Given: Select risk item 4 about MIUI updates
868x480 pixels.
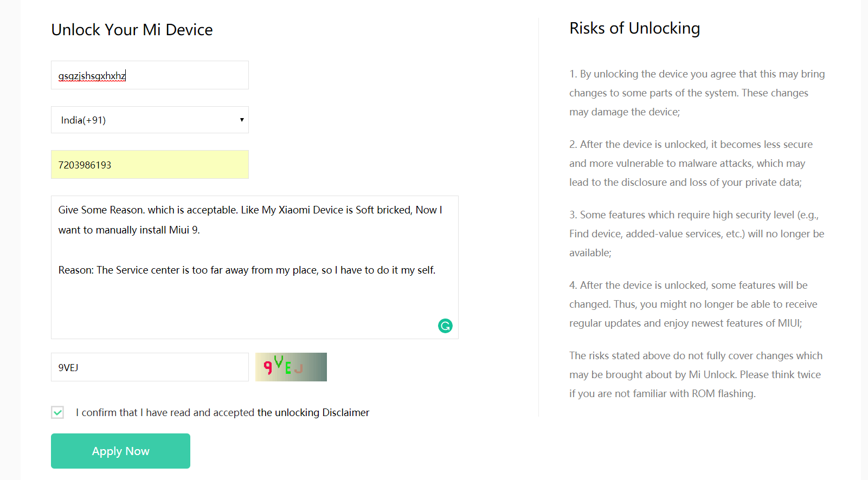Looking at the screenshot, I should [x=693, y=304].
